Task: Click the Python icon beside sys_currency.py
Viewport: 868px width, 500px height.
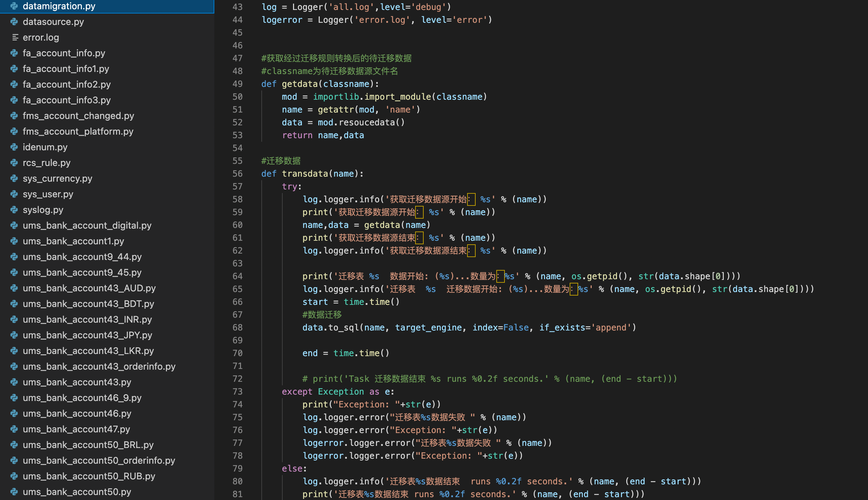Action: pyautogui.click(x=14, y=178)
